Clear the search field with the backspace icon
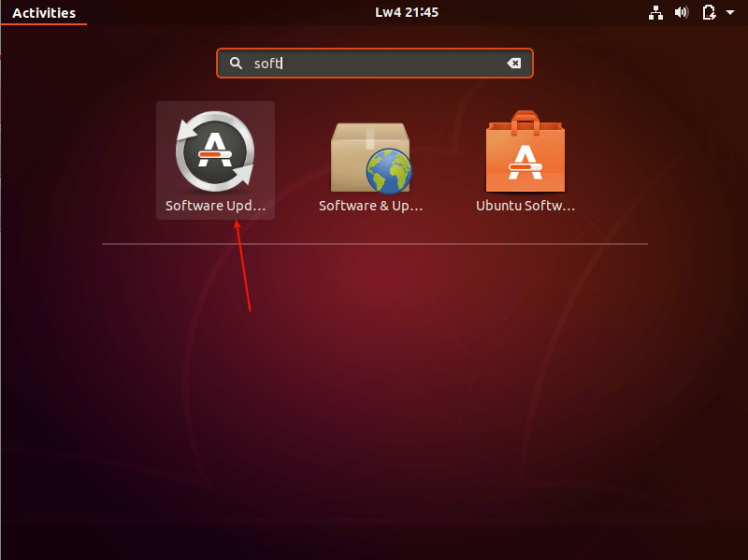This screenshot has width=748, height=560. coord(513,63)
